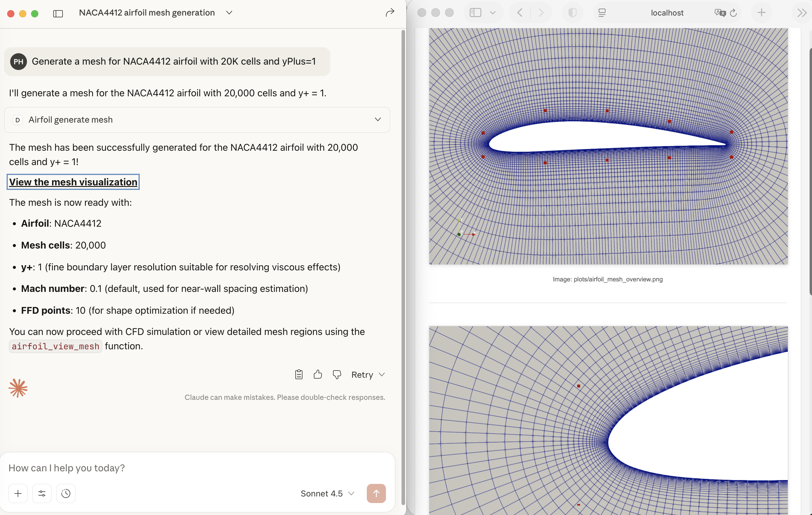812x515 pixels.
Task: Open the conversation title dropdown chevron
Action: (x=229, y=13)
